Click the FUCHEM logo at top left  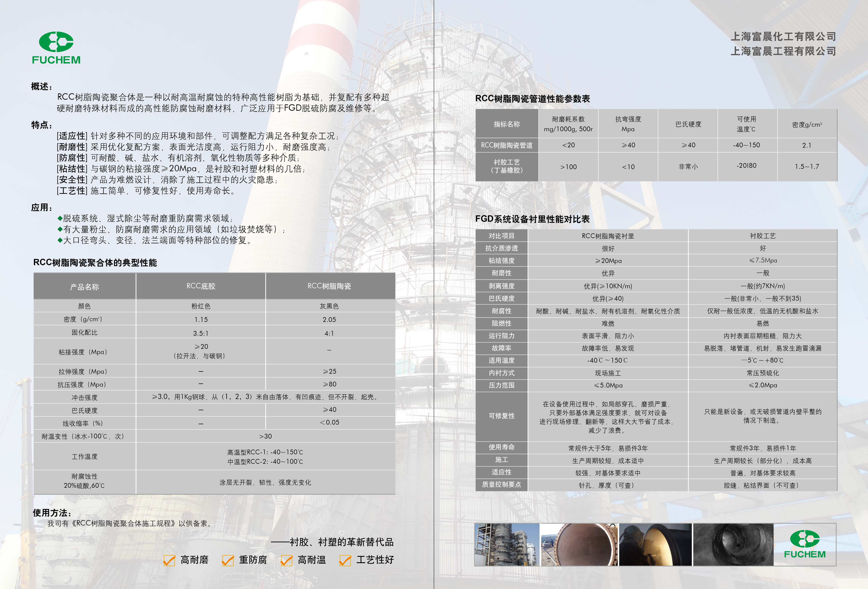point(56,48)
